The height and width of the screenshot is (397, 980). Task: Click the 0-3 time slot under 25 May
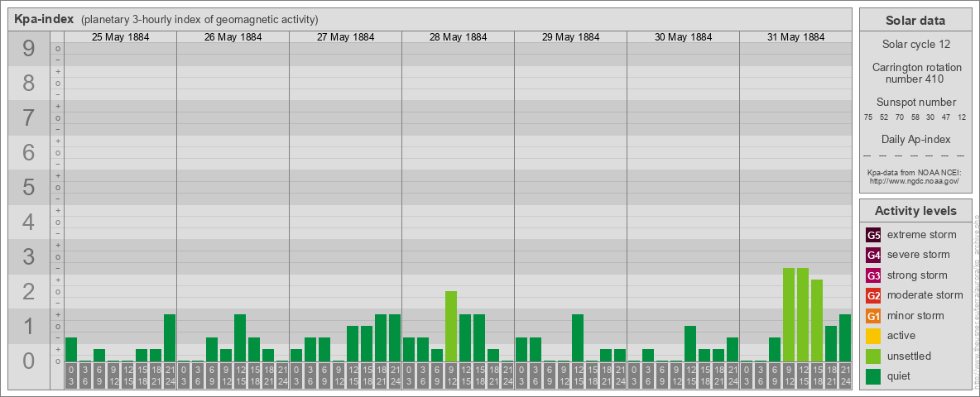(x=70, y=375)
